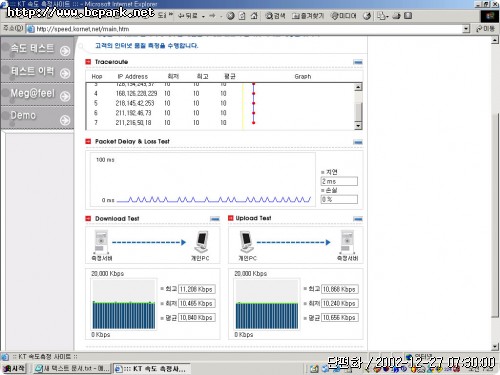Click upload max field 10,868 Kbps
The width and height of the screenshot is (500, 375).
point(340,289)
